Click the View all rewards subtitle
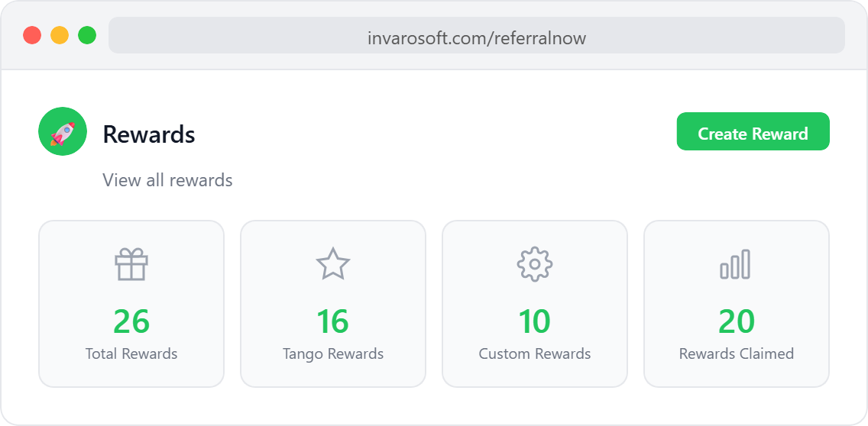The width and height of the screenshot is (868, 426). [x=168, y=180]
